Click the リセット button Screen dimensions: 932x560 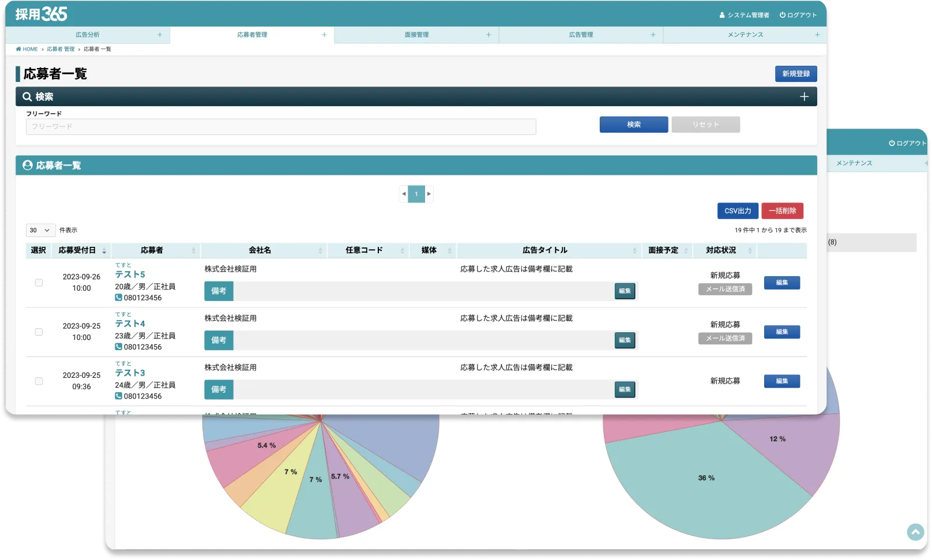pos(705,125)
